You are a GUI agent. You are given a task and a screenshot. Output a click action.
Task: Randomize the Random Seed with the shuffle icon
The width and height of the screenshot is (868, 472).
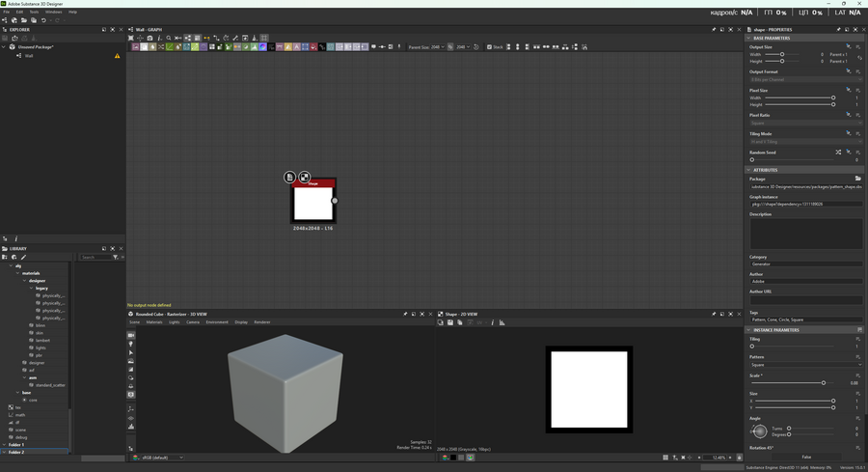tap(837, 152)
